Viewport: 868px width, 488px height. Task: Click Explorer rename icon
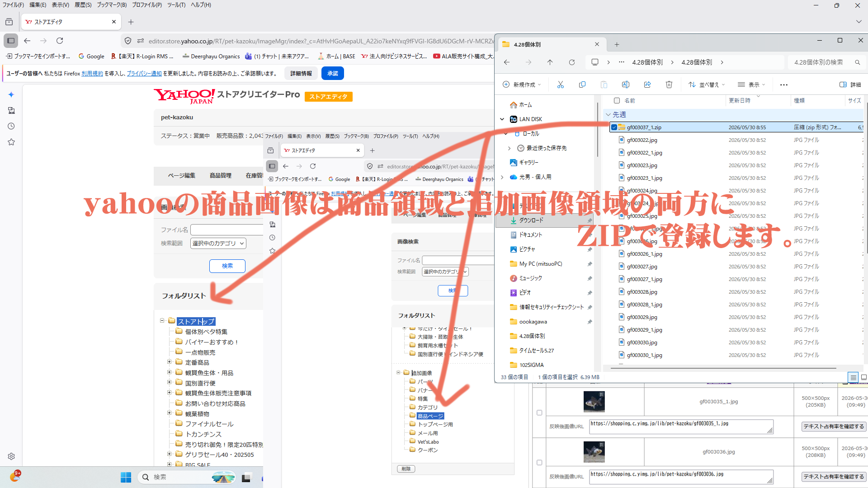point(626,84)
